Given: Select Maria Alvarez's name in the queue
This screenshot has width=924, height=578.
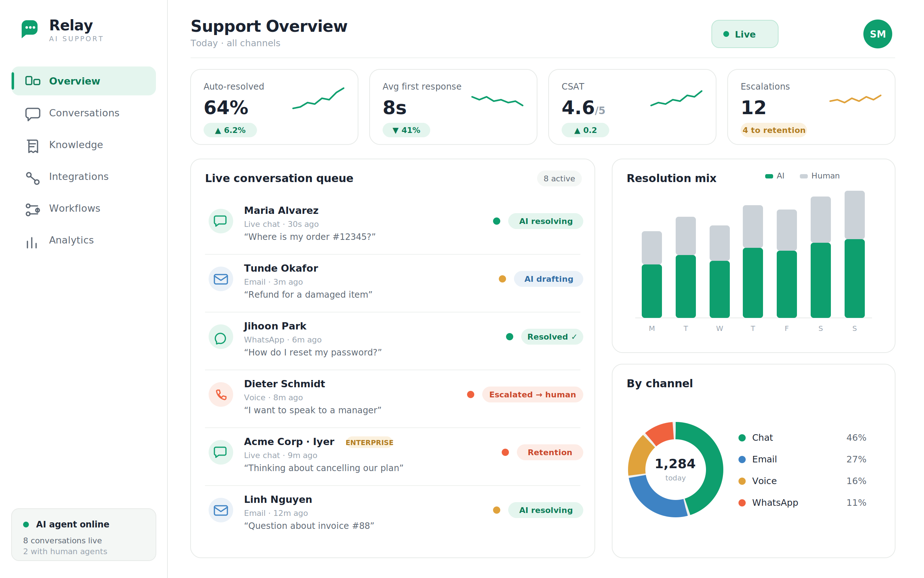Looking at the screenshot, I should click(x=281, y=210).
